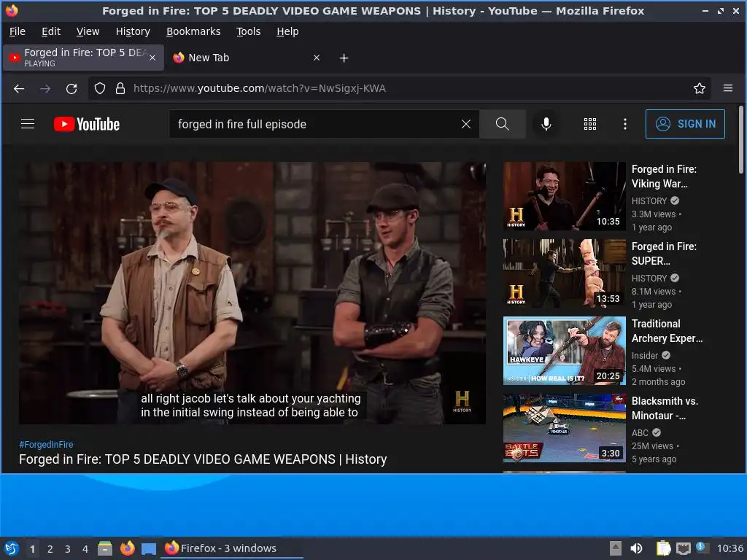Click the SIGN IN button
This screenshot has width=747, height=560.
[x=685, y=124]
